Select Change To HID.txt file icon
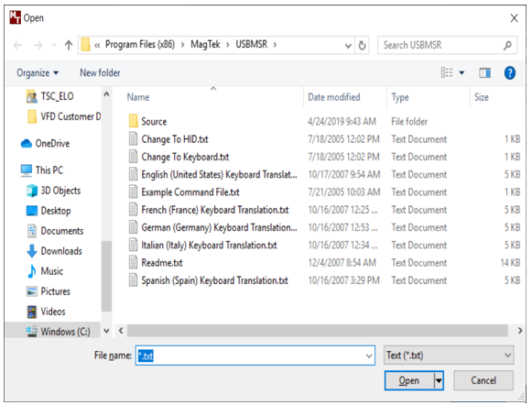Screen dimensions: 532x405 134,139
